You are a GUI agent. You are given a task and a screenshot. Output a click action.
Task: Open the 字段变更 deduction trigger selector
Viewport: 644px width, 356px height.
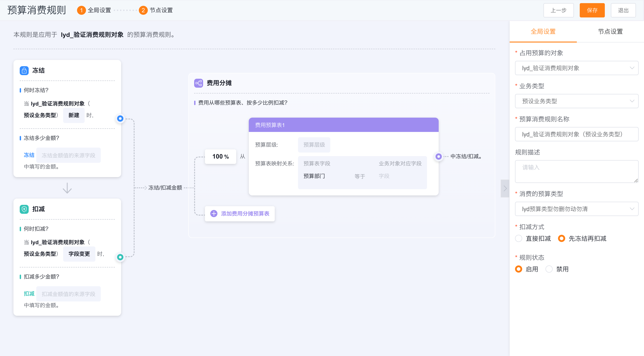(79, 254)
